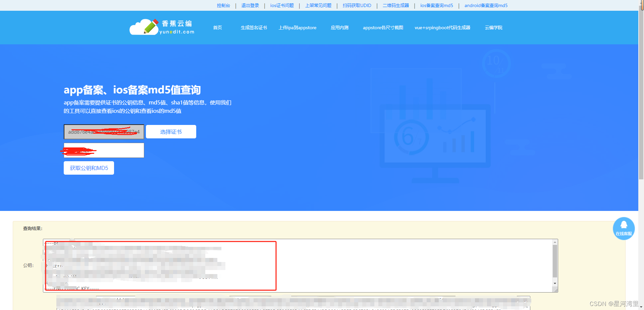Open 上传ipa到appstore section
644x310 pixels.
click(x=298, y=28)
